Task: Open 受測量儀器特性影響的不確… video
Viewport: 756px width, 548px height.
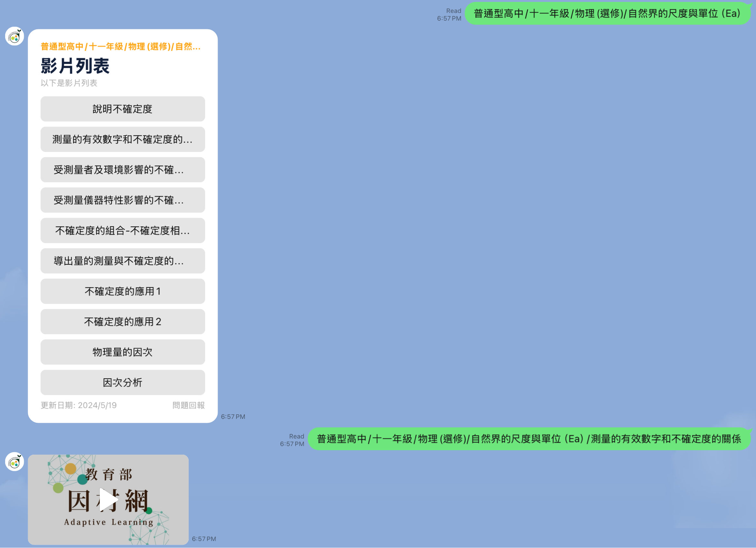Action: pyautogui.click(x=123, y=200)
